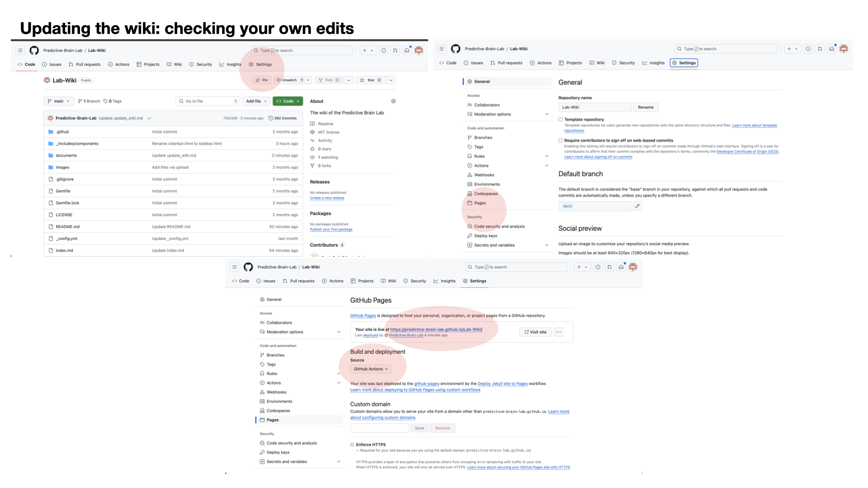Open the Add file dropdown
The width and height of the screenshot is (868, 488).
pyautogui.click(x=256, y=101)
